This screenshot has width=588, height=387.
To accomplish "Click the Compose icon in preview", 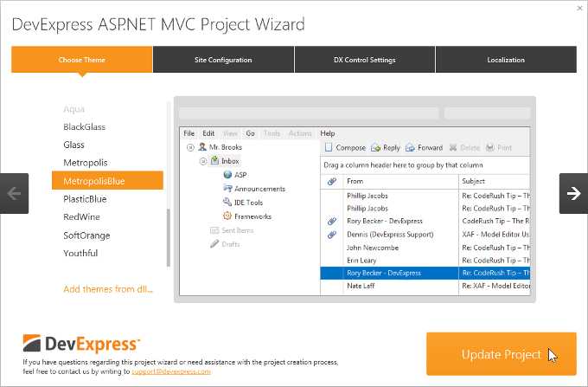I will [329, 147].
